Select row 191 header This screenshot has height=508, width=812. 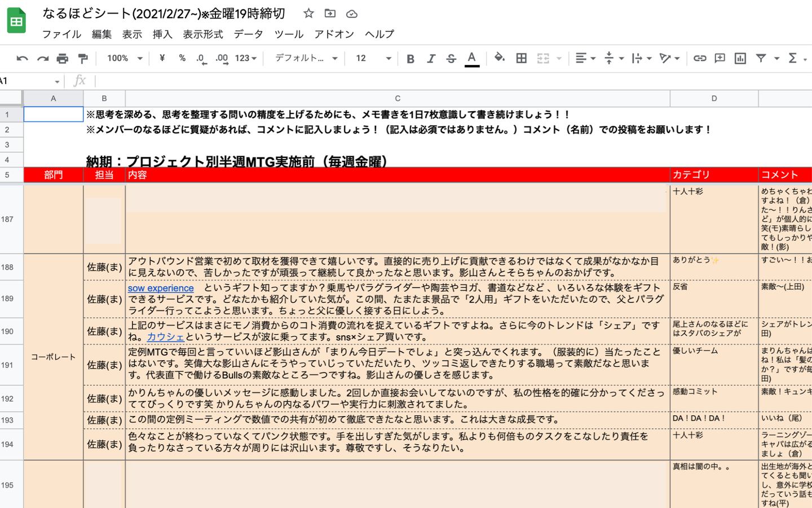(x=11, y=365)
